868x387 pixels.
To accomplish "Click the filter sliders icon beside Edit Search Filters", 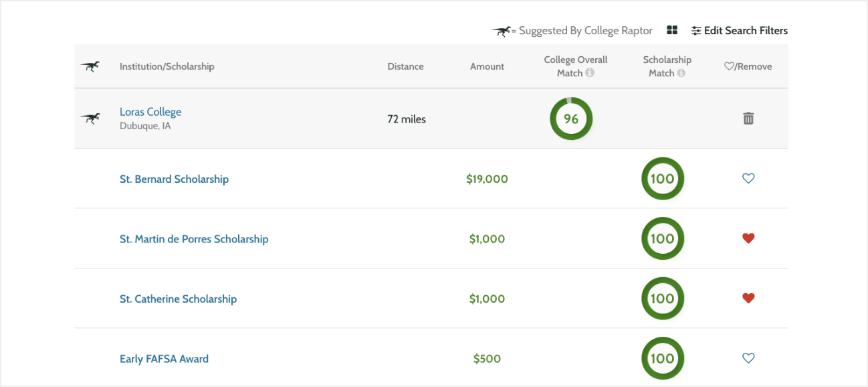I will click(x=696, y=30).
